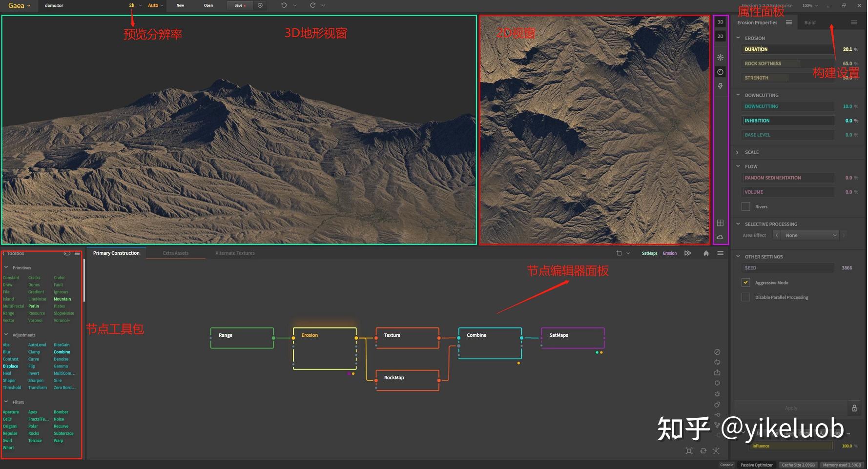Click the New file button
Image resolution: width=868 pixels, height=469 pixels.
tap(180, 5)
